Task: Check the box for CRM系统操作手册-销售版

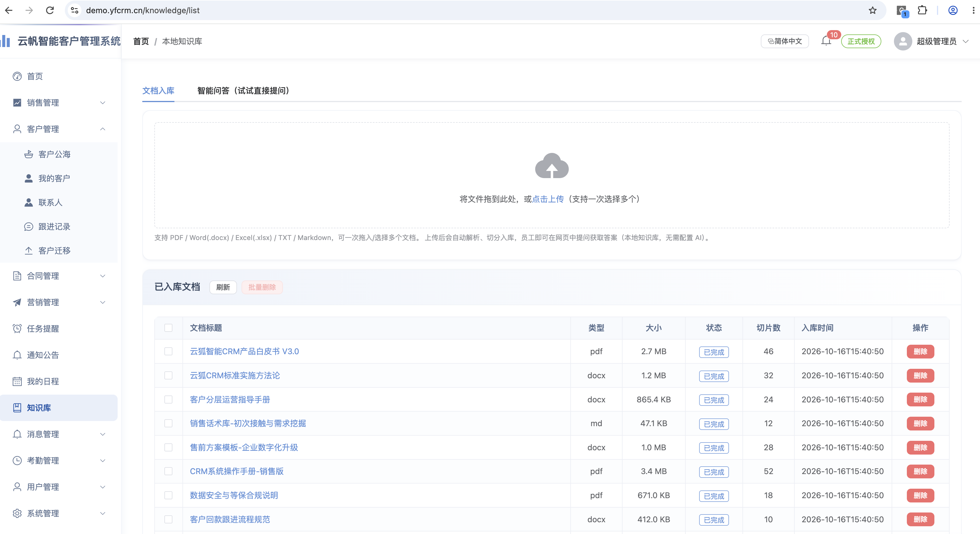Action: coord(168,471)
